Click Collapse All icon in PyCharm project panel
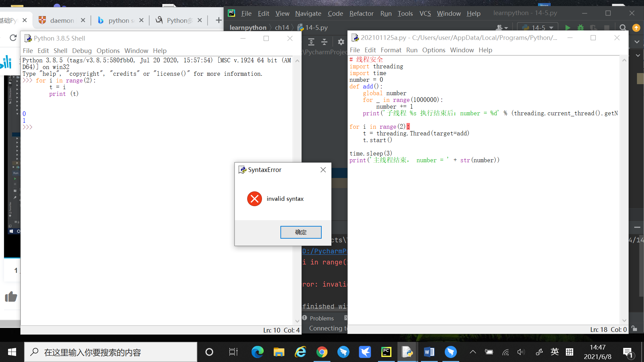Image resolution: width=644 pixels, height=362 pixels. (x=324, y=42)
